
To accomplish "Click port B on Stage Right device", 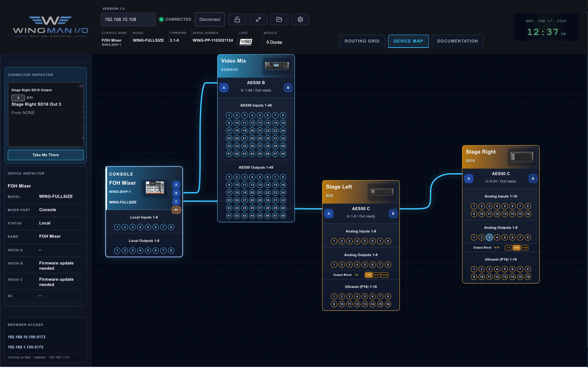I will click(533, 179).
